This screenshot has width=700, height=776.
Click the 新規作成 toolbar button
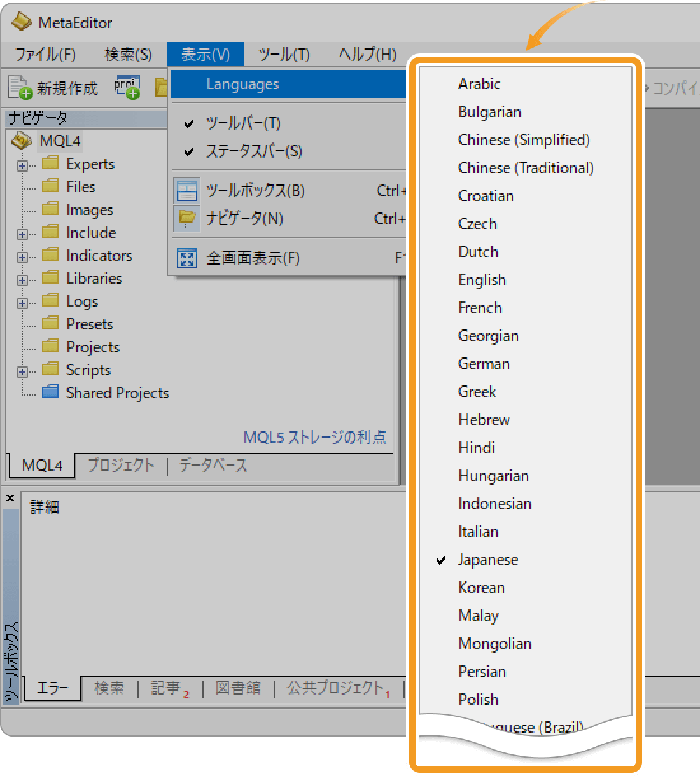point(53,88)
